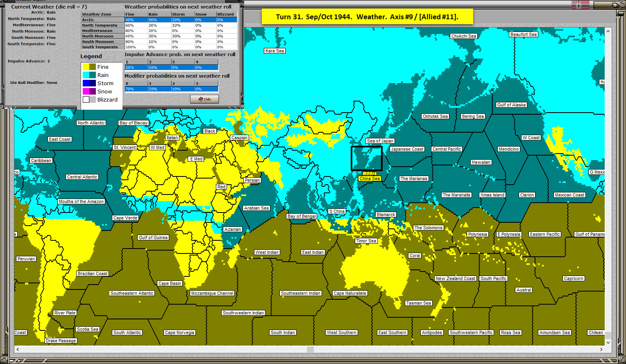Viewport: 626px width, 364px height.
Task: Click the 'Brazilian Coast' sea area label
Action: [x=93, y=274]
